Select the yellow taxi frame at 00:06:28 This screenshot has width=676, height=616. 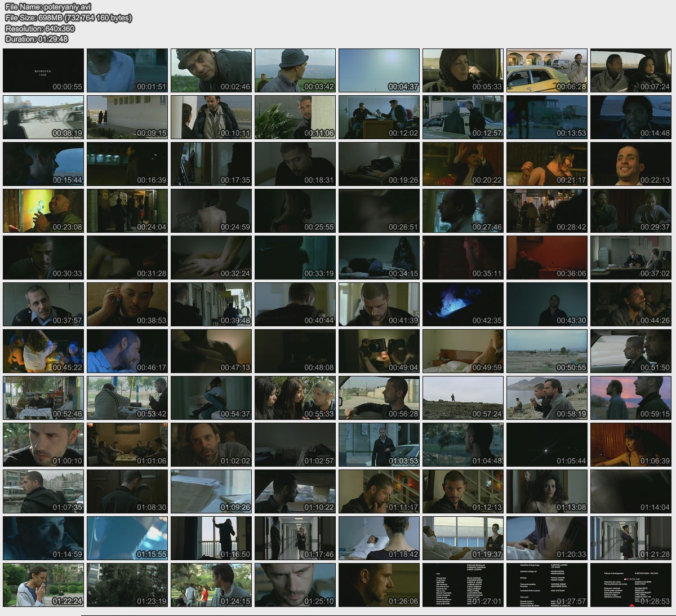[547, 70]
